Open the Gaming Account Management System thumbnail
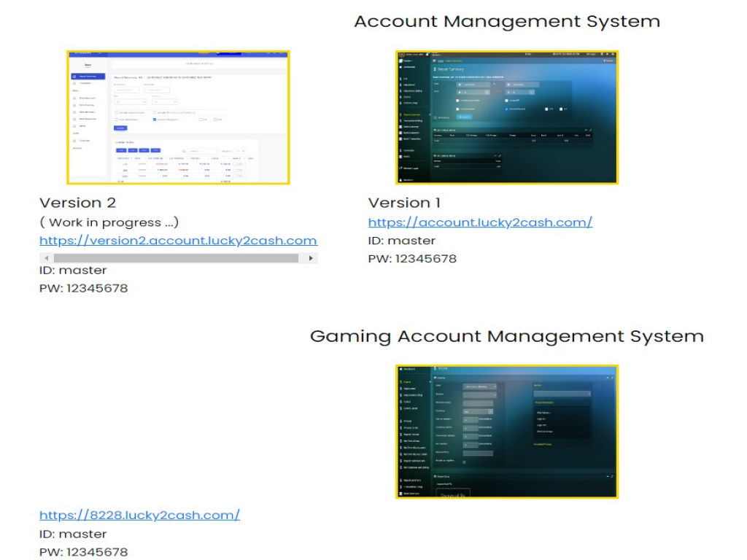The width and height of the screenshot is (747, 560). pos(507,432)
